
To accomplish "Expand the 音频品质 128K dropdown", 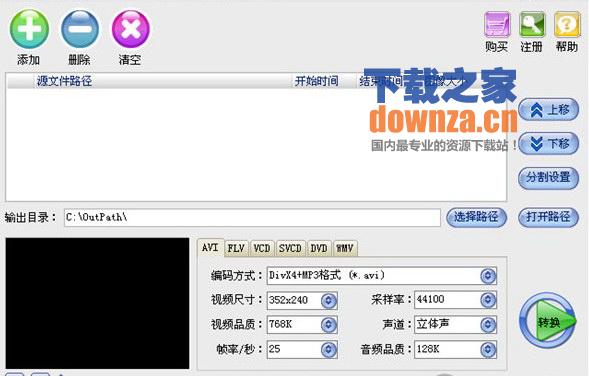I will click(x=488, y=350).
